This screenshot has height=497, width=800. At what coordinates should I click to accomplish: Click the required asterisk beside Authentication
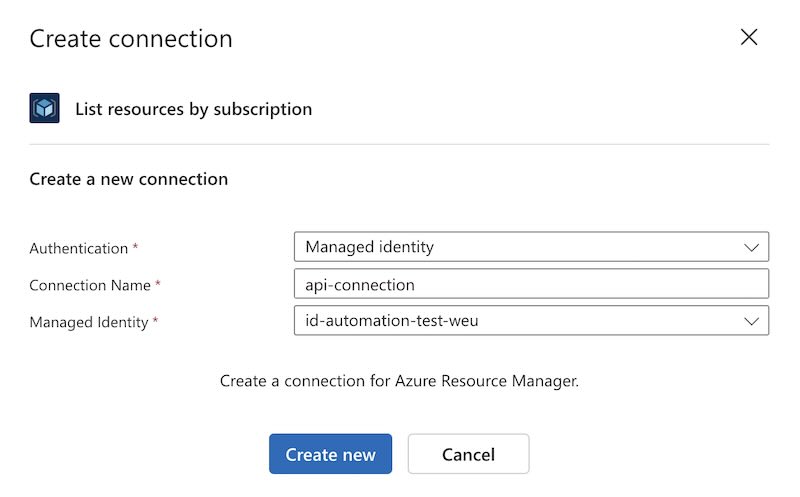click(x=135, y=247)
